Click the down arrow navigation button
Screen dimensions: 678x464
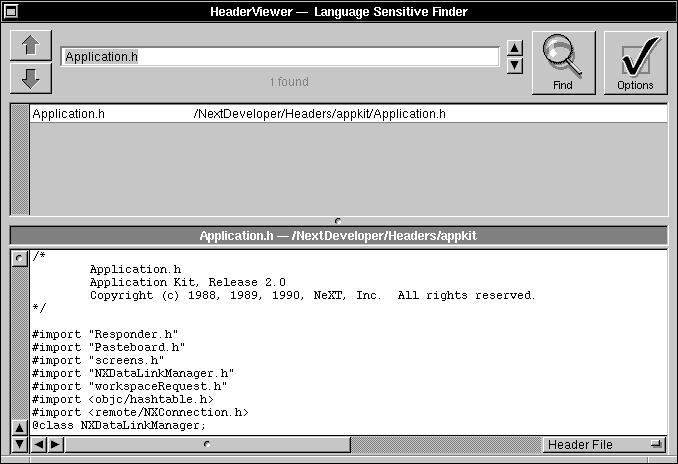(x=31, y=79)
